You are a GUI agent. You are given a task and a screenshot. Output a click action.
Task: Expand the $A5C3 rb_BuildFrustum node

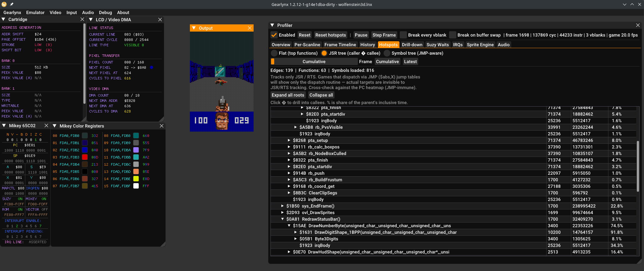[x=289, y=180]
